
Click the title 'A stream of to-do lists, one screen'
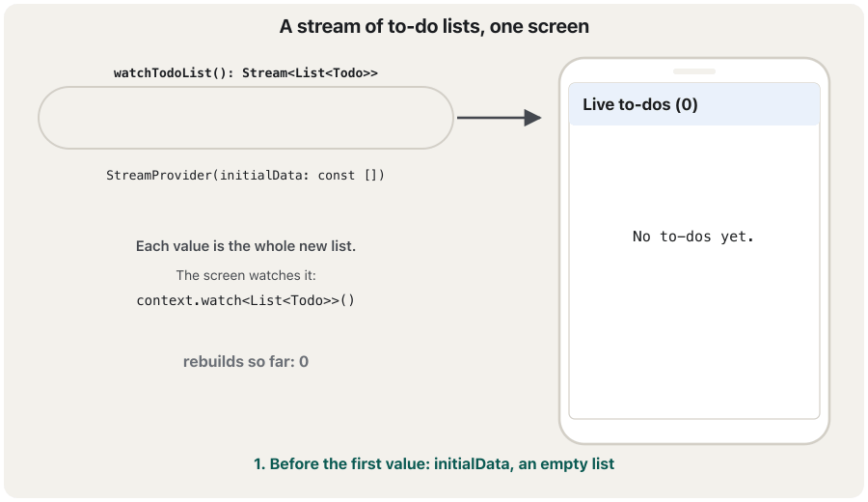point(434,26)
